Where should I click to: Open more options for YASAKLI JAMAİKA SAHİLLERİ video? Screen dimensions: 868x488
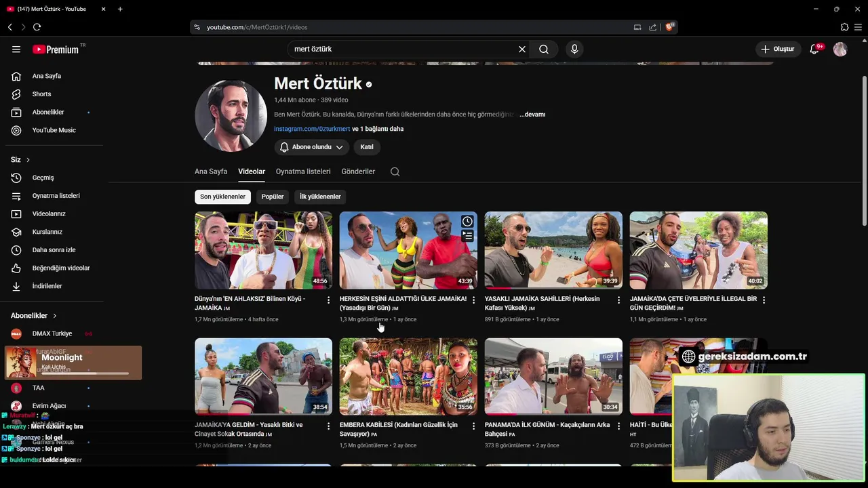618,300
